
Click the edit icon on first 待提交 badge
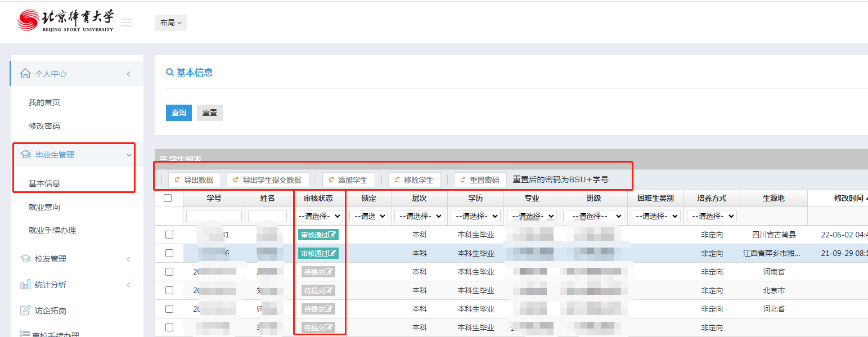[329, 272]
